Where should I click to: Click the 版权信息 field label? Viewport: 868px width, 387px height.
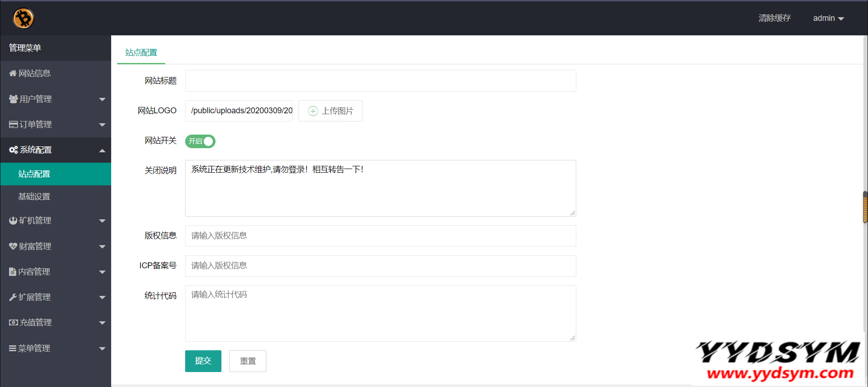click(x=161, y=236)
